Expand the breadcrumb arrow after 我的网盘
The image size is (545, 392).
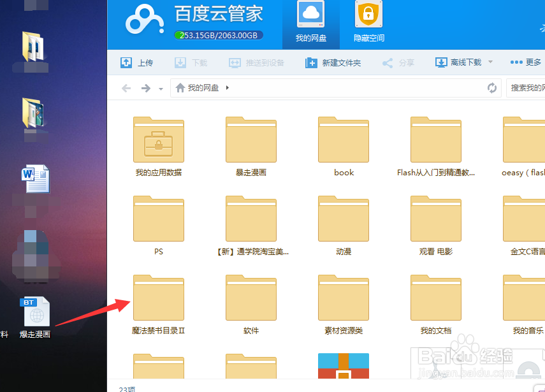228,87
